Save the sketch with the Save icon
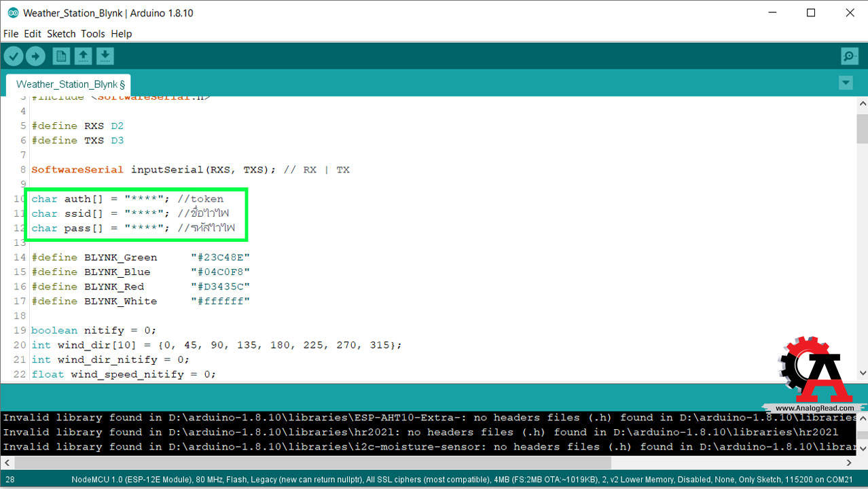Screen dimensions: 868x489 pos(105,56)
